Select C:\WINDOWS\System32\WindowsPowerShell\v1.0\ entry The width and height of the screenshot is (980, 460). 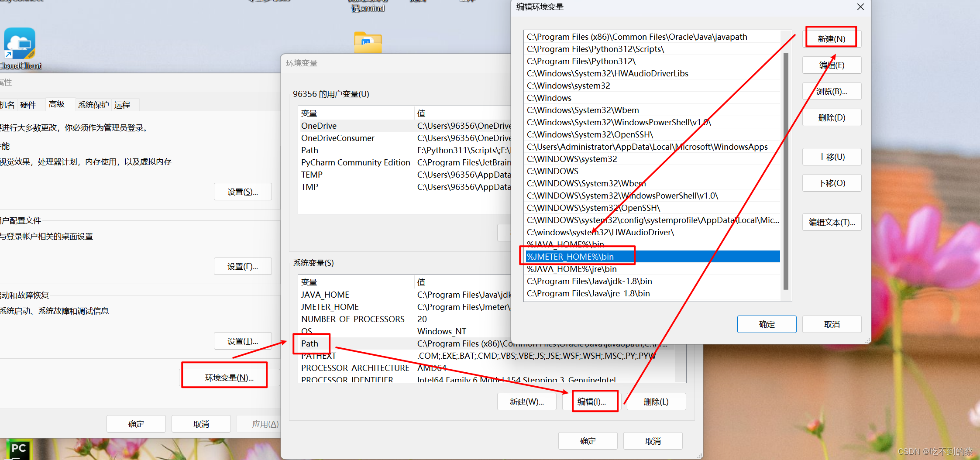pyautogui.click(x=653, y=196)
